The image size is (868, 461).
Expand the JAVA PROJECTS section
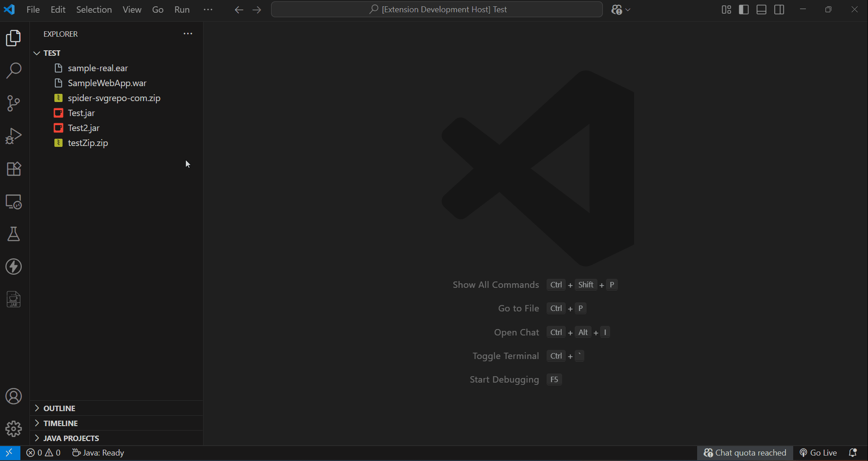click(116, 438)
